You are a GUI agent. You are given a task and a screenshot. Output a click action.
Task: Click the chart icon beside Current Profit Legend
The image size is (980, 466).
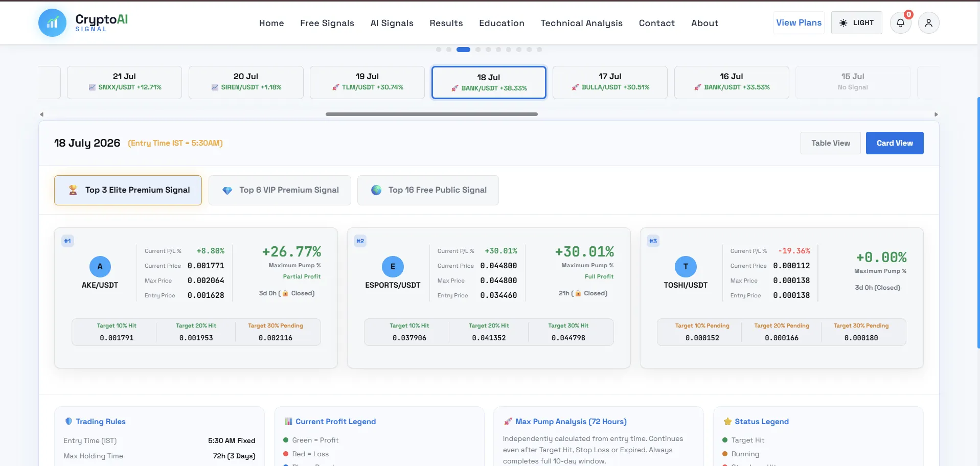pos(288,422)
